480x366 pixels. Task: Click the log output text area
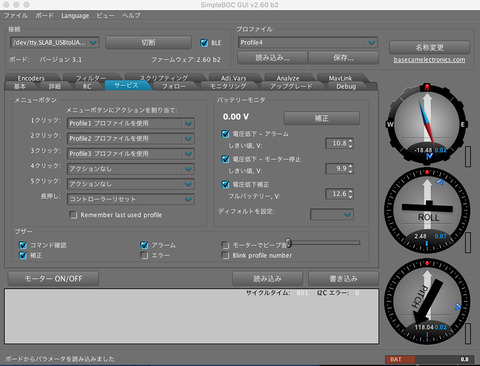pyautogui.click(x=192, y=316)
